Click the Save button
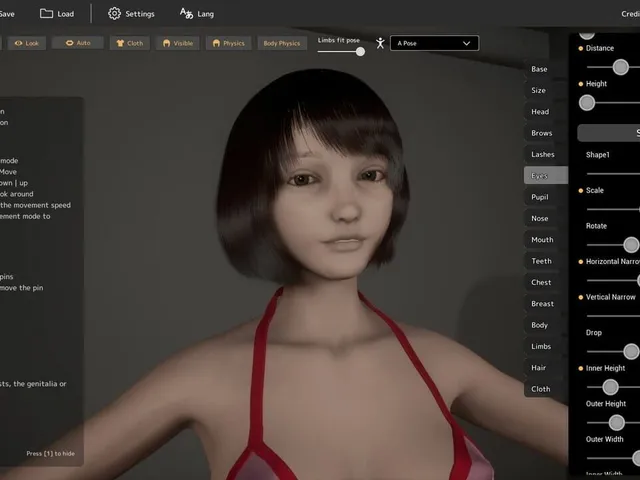The height and width of the screenshot is (480, 640). pos(7,14)
